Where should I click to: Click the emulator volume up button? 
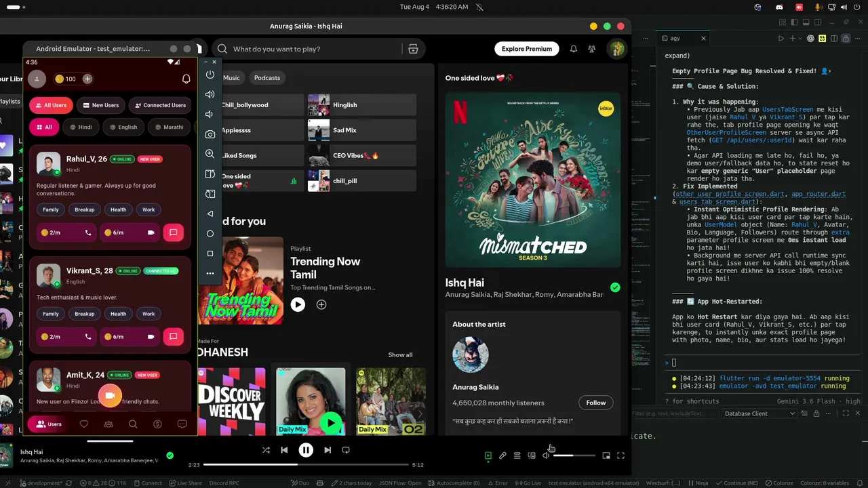coord(210,94)
